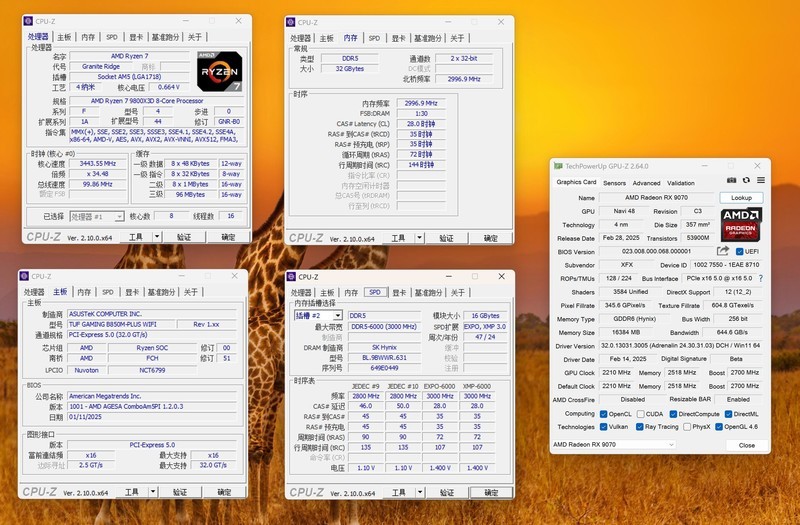Click Lookup button in GPU-Z
Viewport: 800px width, 525px height.
741,197
